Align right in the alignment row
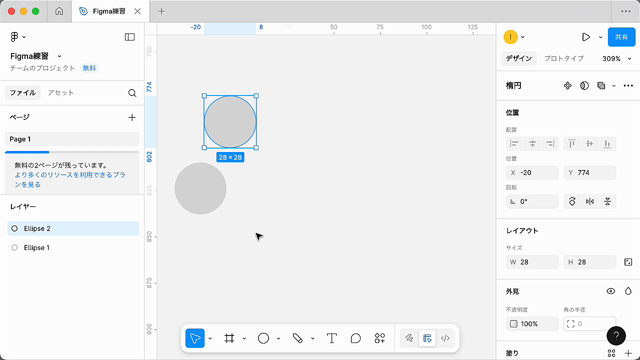Image resolution: width=640 pixels, height=360 pixels. point(550,144)
